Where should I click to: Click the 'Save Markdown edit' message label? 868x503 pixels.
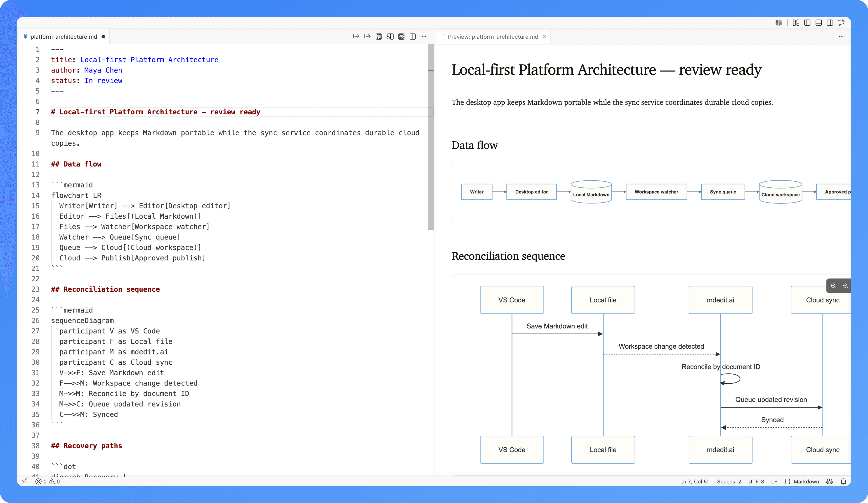pos(557,326)
